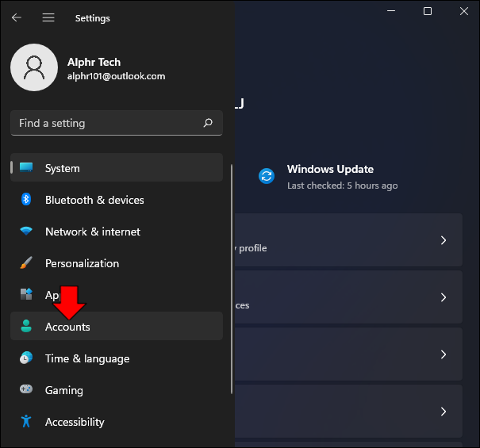
Task: Open the hamburger navigation menu
Action: click(48, 17)
